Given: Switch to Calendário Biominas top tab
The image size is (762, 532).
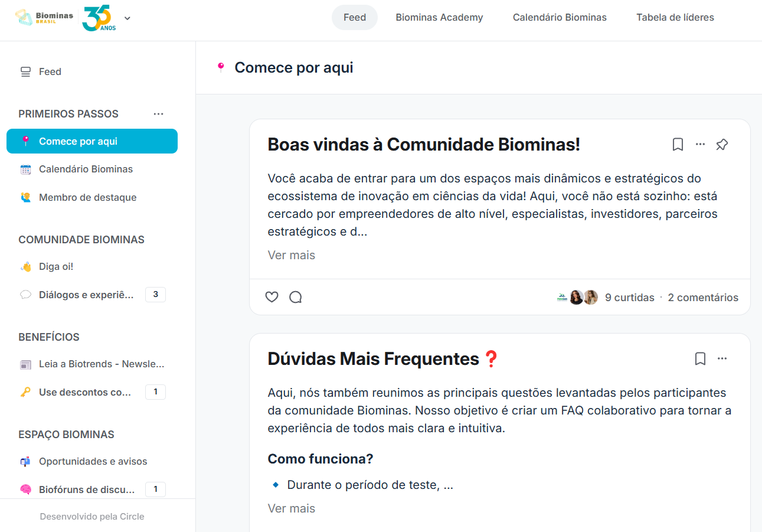Looking at the screenshot, I should click(x=560, y=17).
